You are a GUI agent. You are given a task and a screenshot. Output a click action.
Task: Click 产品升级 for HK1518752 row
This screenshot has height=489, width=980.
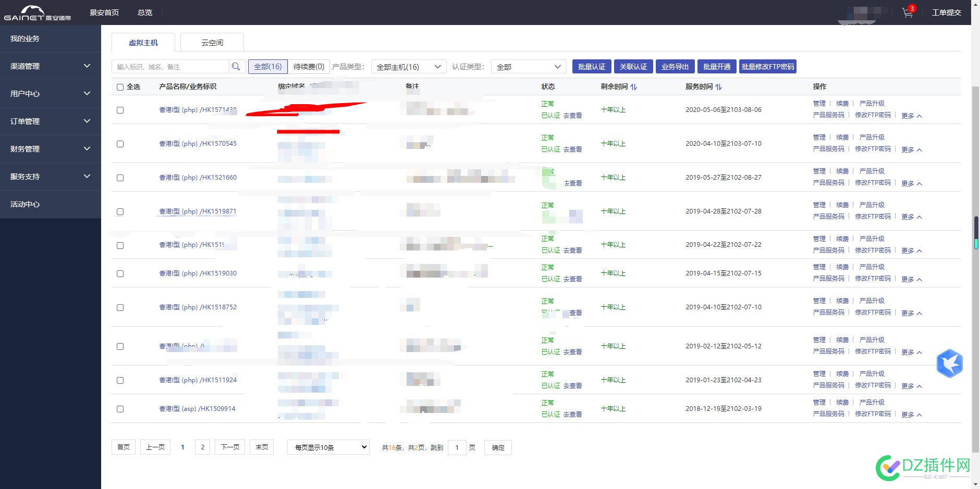(872, 301)
